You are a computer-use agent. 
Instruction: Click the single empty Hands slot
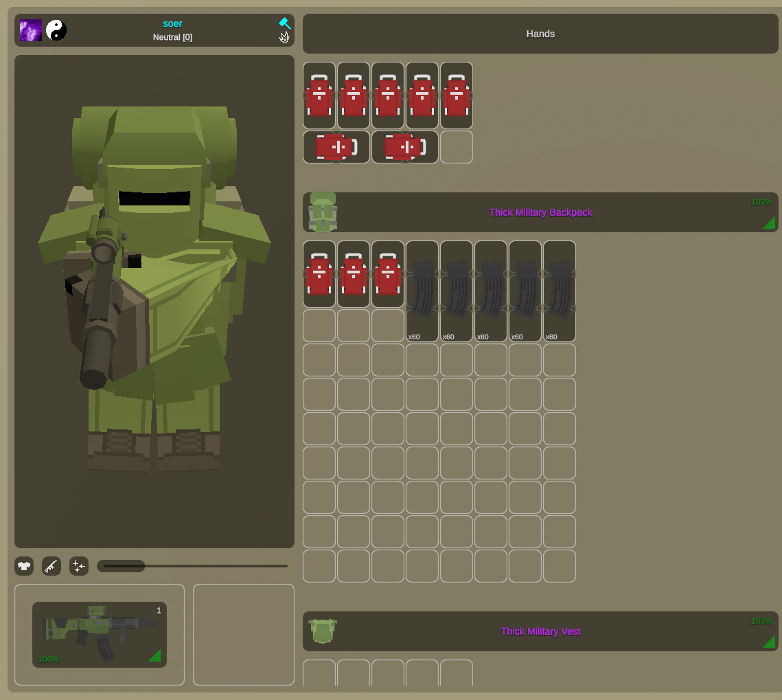coord(457,147)
